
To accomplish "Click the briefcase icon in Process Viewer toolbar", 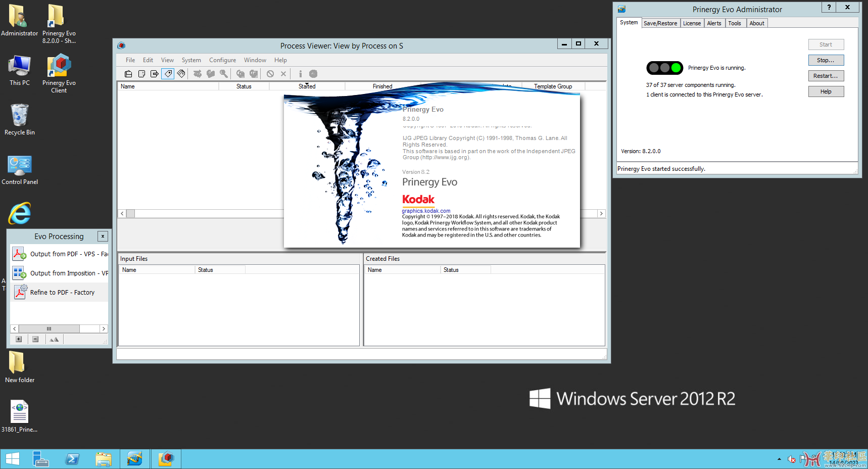I will tap(128, 74).
